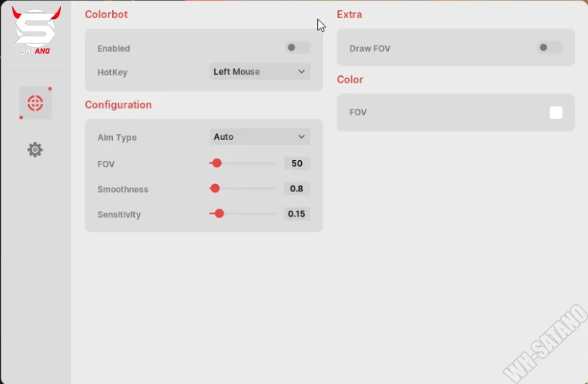This screenshot has width=588, height=384.
Task: Select the Sensitivity value field showing 0.15
Action: point(296,214)
